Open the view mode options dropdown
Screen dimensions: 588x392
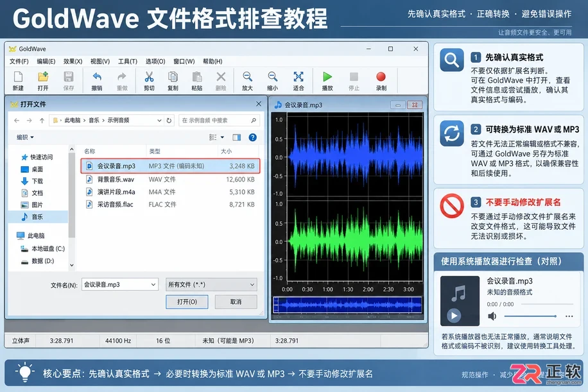click(x=222, y=137)
